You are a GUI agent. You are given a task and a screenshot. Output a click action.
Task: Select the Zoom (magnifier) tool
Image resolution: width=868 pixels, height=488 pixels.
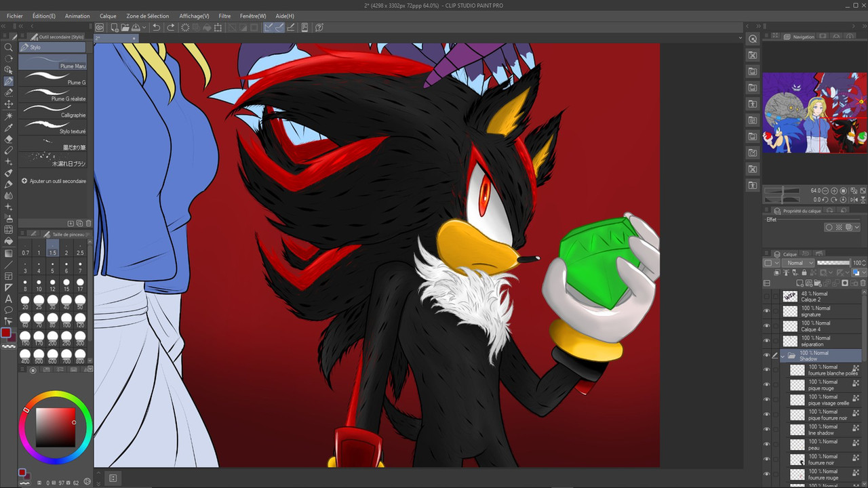[9, 47]
